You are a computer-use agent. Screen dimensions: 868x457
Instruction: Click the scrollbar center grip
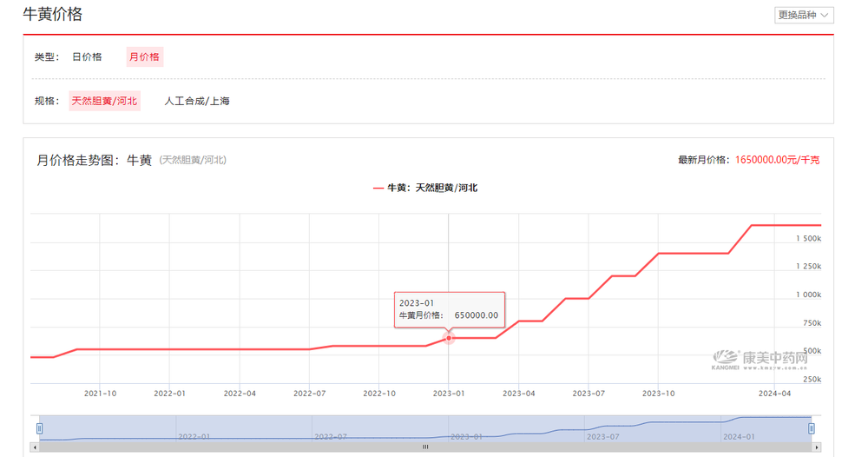[x=425, y=447]
